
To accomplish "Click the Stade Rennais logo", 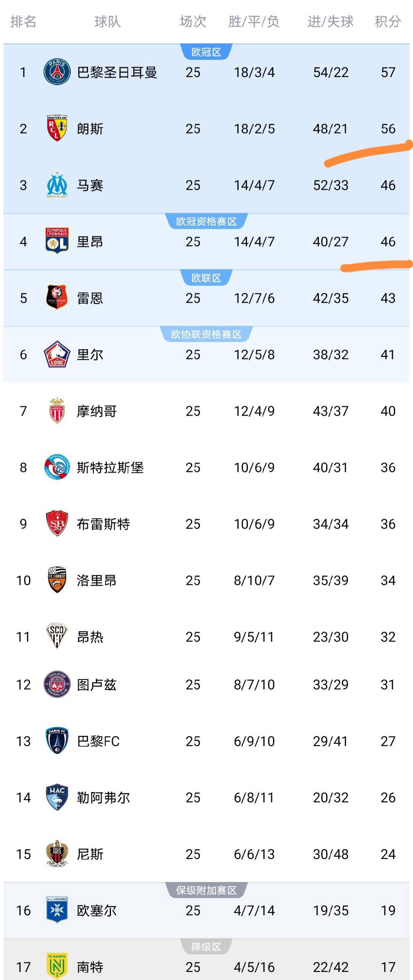I will coord(57,297).
